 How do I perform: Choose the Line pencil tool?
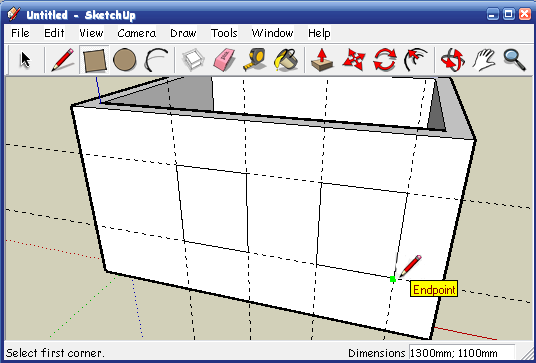pyautogui.click(x=63, y=60)
